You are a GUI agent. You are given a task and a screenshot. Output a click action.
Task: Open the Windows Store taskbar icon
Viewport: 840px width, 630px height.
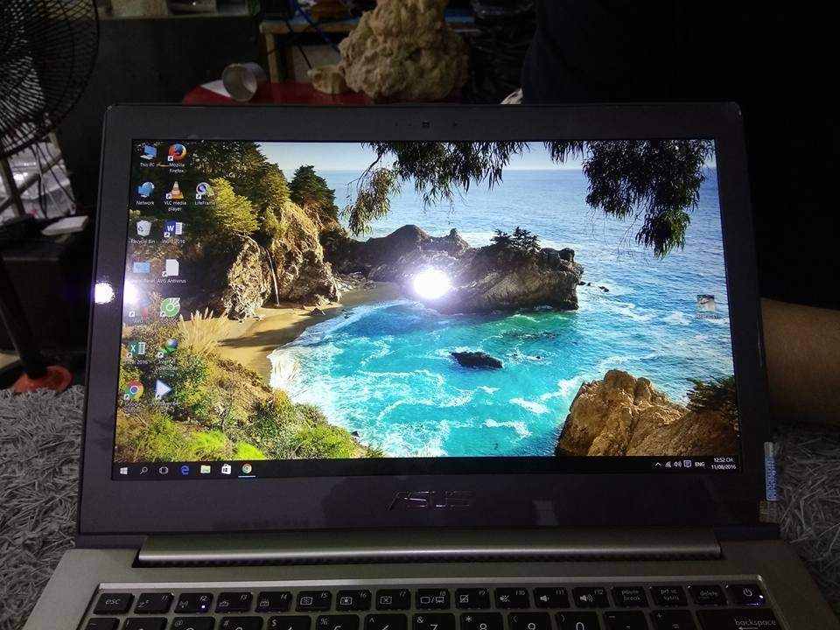(226, 470)
